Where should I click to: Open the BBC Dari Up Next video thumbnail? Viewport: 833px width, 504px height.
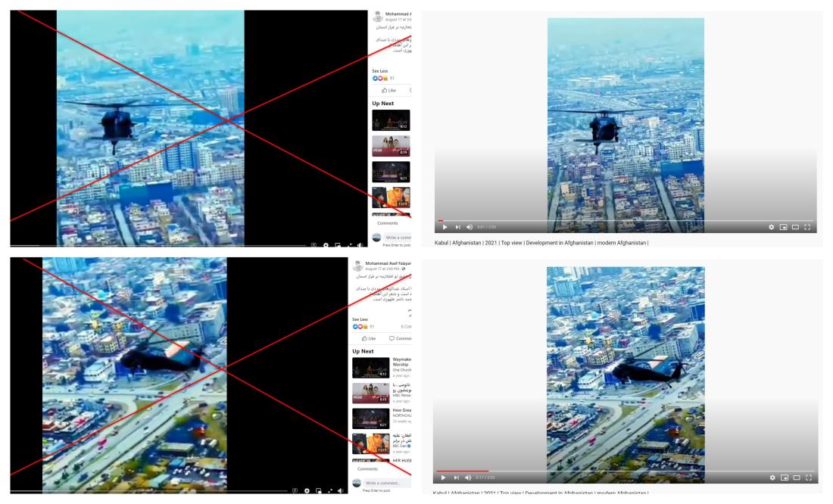pyautogui.click(x=371, y=443)
